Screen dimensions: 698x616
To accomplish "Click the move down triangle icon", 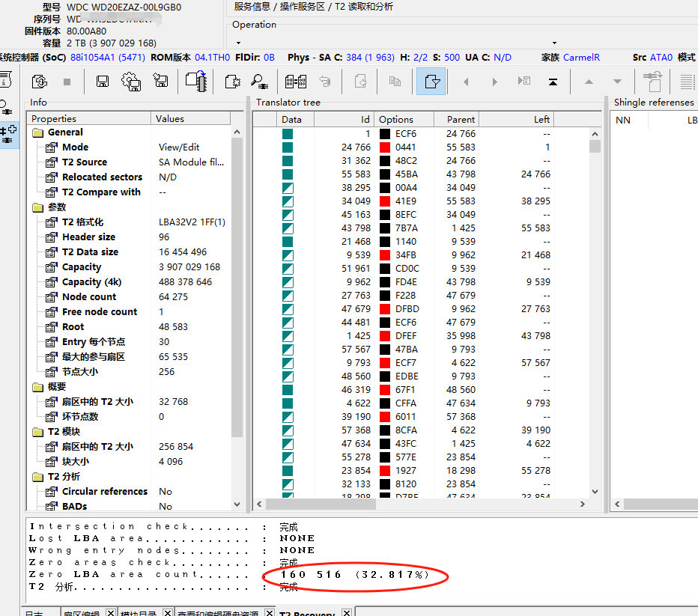I will (x=617, y=82).
